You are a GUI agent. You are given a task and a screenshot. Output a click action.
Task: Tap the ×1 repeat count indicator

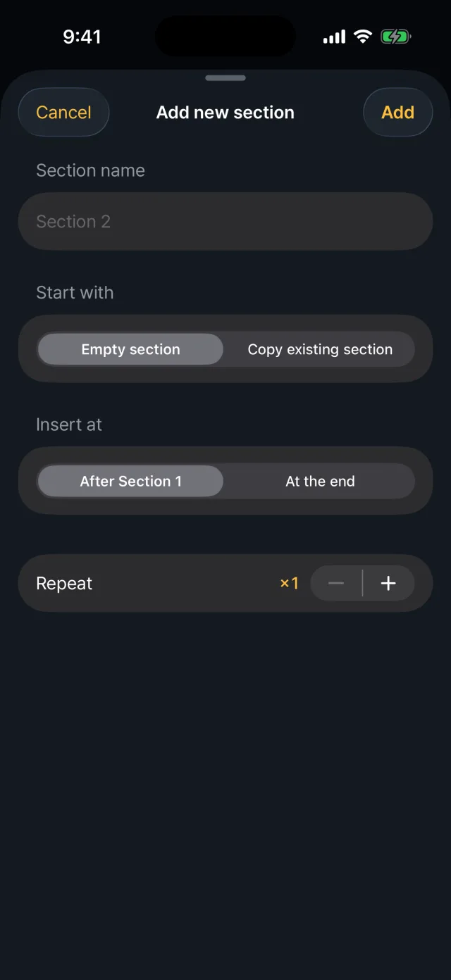click(x=290, y=583)
